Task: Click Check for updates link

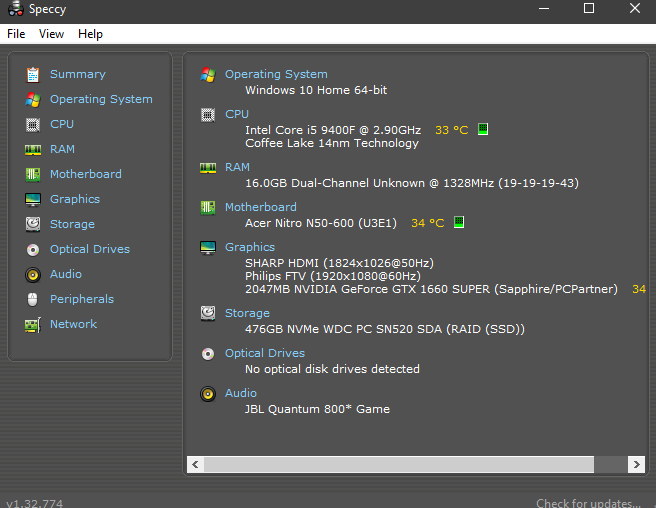Action: pyautogui.click(x=588, y=503)
